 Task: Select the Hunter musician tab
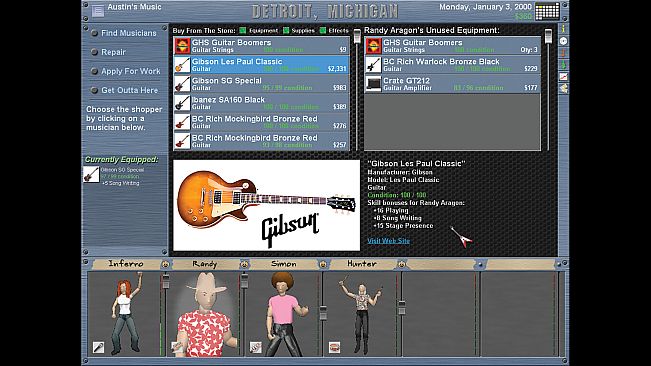click(362, 264)
